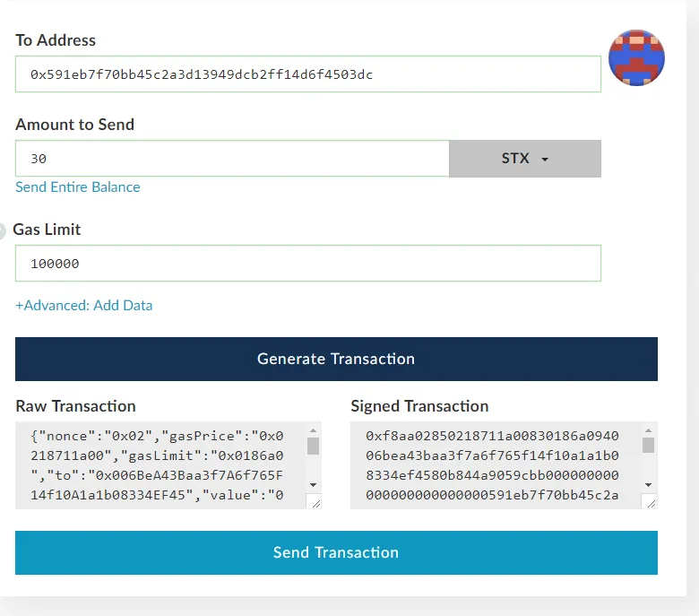Click Signed Transaction scroll up arrow

[648, 430]
